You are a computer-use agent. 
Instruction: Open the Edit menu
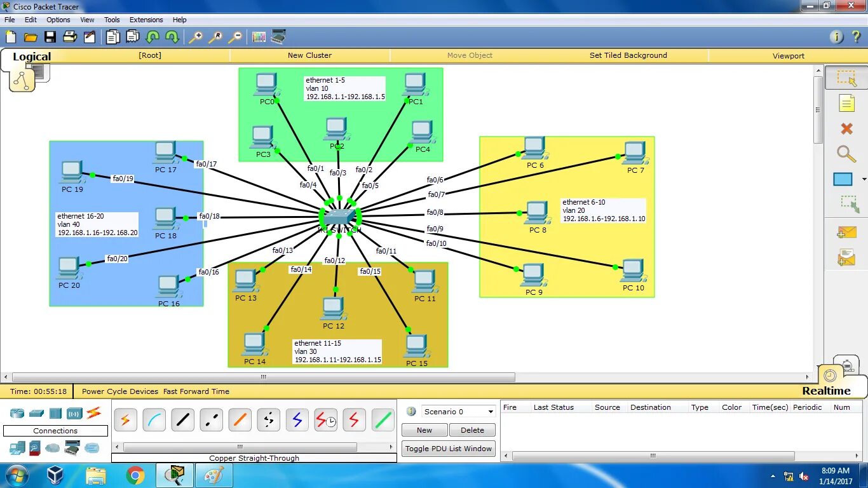(31, 20)
